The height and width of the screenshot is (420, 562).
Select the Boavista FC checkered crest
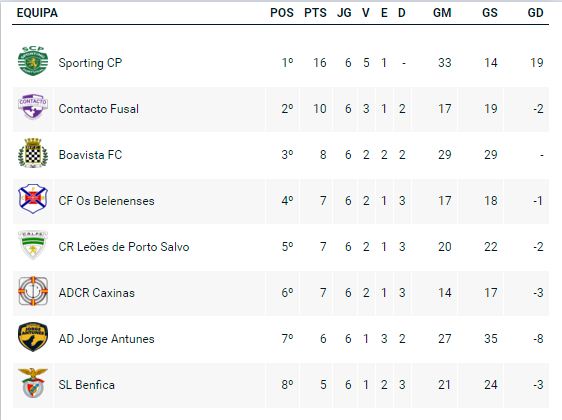coord(33,153)
